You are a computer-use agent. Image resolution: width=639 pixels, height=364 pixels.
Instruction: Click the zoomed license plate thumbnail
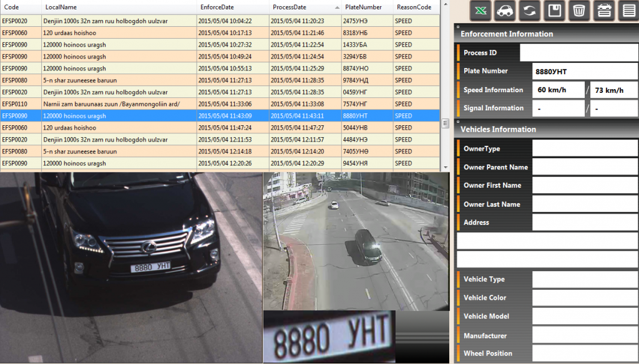point(329,337)
